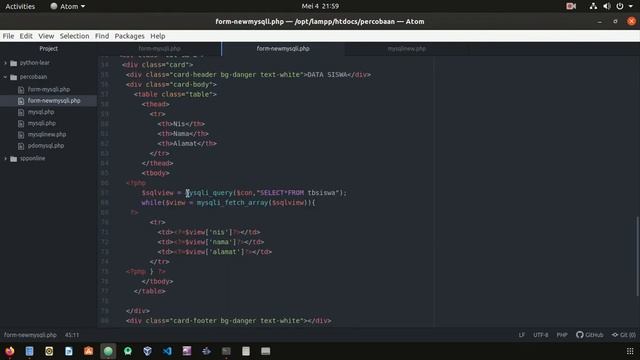Open the network status icon in top bar
The width and height of the screenshot is (640, 360).
click(x=593, y=6)
